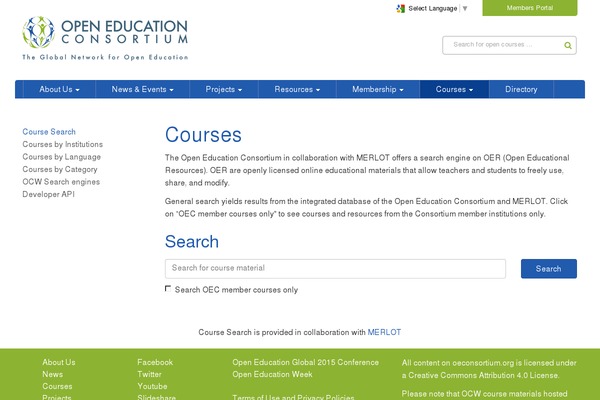
Task: Focus the 'Search for course material' input
Action: tap(335, 269)
